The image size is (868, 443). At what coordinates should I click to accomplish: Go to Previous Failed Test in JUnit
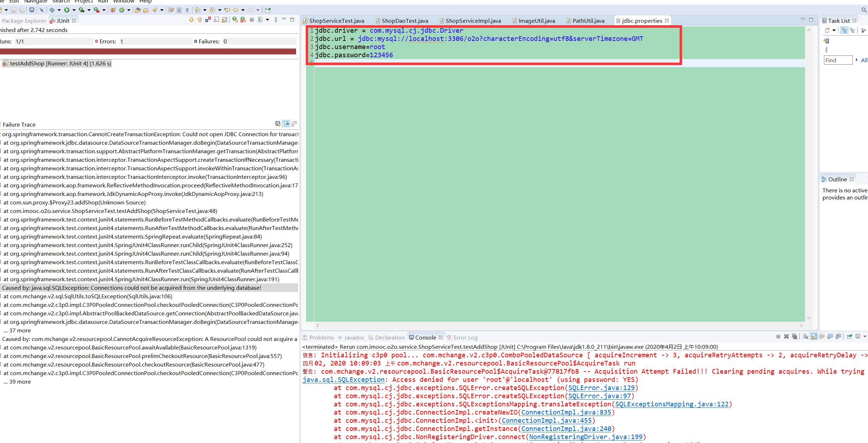200,20
